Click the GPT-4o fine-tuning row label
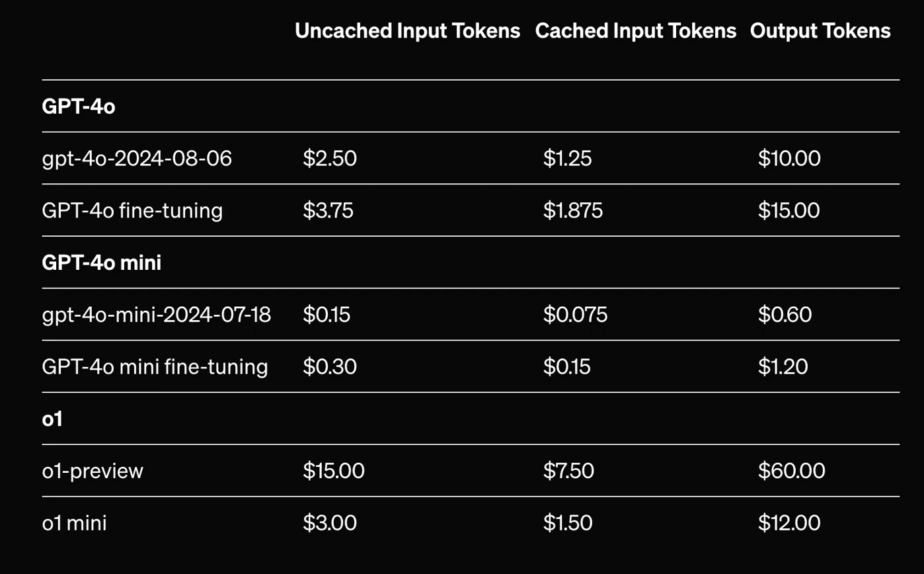924x574 pixels. (132, 210)
